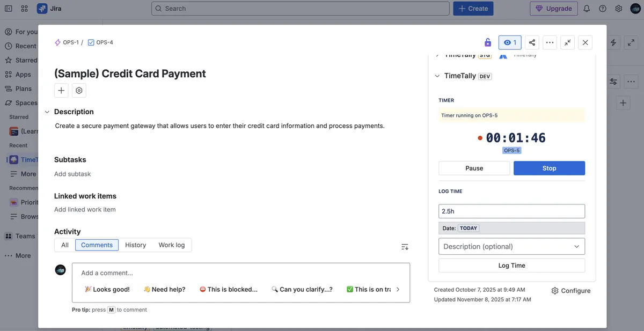Image resolution: width=644 pixels, height=331 pixels.
Task: Click More at bottom of sidebar
Action: [x=18, y=256]
